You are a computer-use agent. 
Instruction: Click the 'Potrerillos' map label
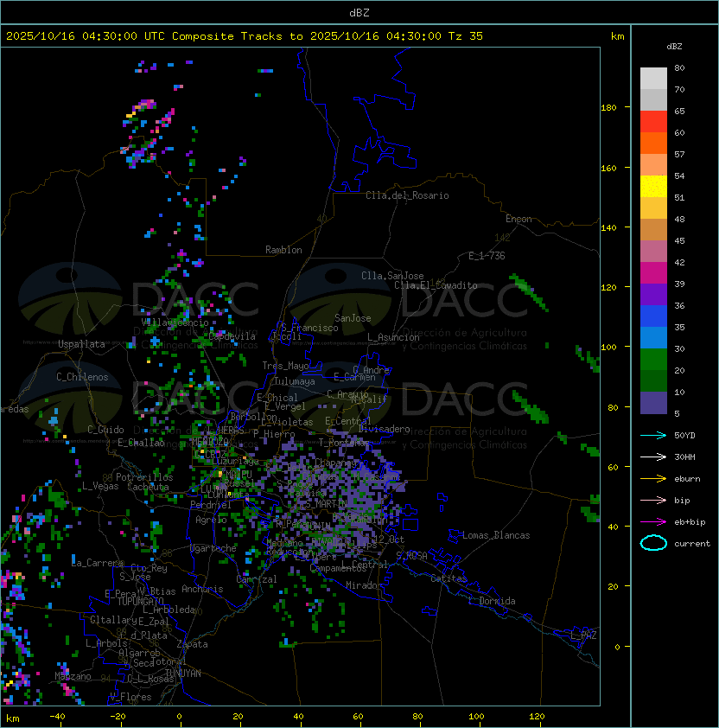tap(144, 476)
